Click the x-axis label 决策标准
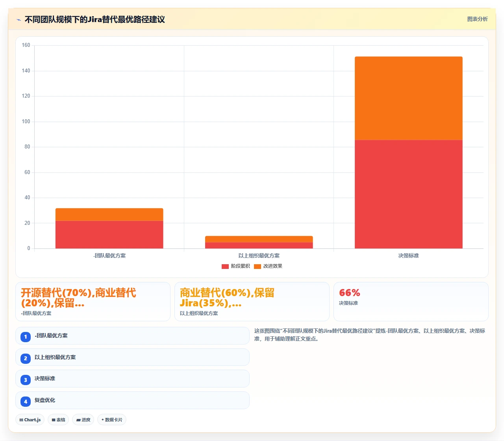This screenshot has width=504, height=441. [409, 256]
